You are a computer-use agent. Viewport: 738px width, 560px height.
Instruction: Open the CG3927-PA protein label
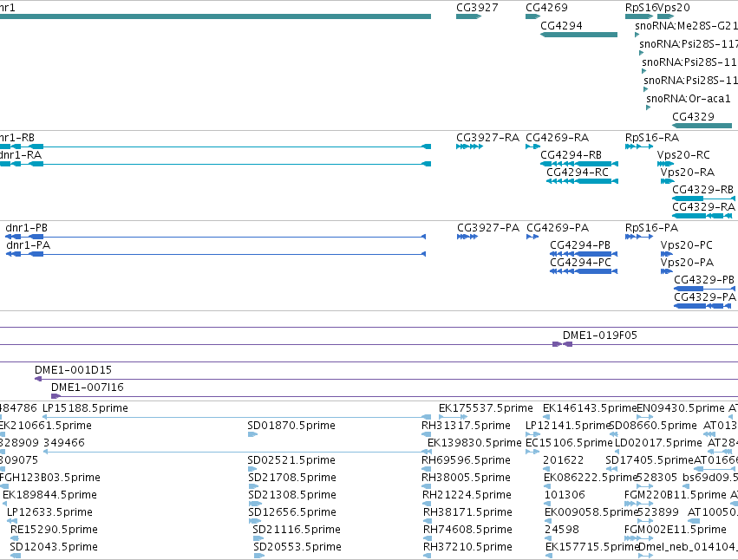488,228
